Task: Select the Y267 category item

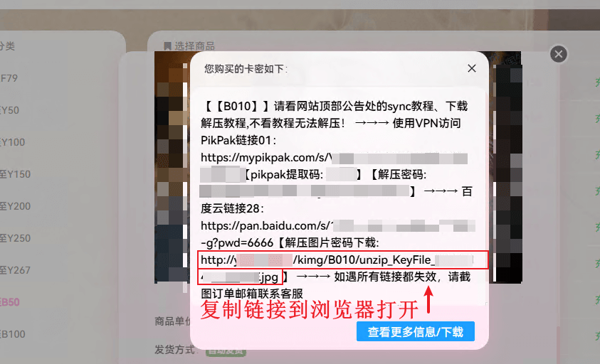Action: click(16, 270)
